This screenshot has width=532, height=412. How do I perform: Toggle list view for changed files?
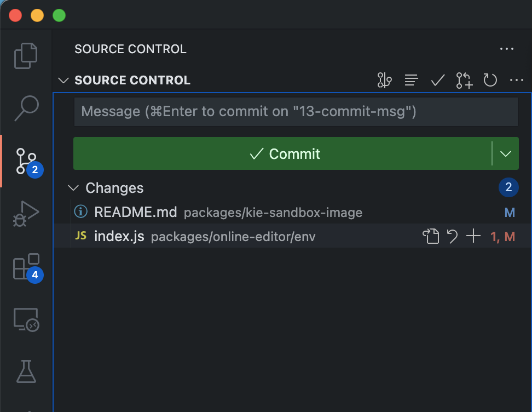click(411, 80)
